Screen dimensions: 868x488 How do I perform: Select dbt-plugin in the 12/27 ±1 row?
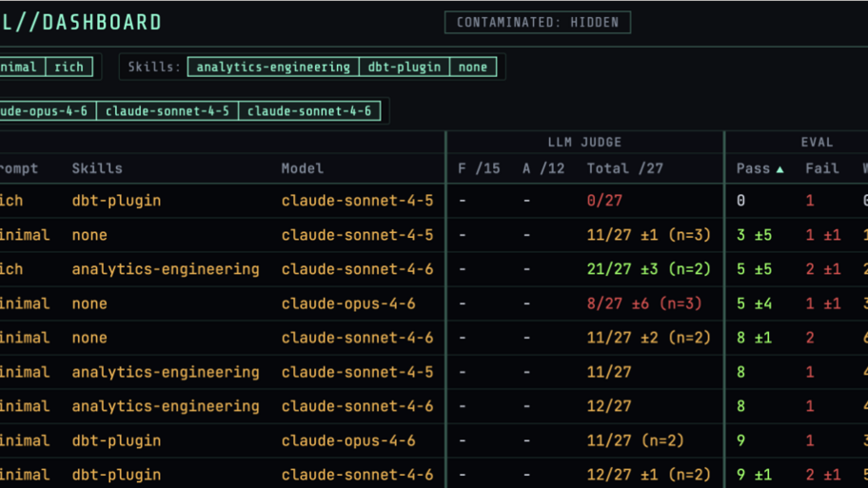[x=116, y=475]
